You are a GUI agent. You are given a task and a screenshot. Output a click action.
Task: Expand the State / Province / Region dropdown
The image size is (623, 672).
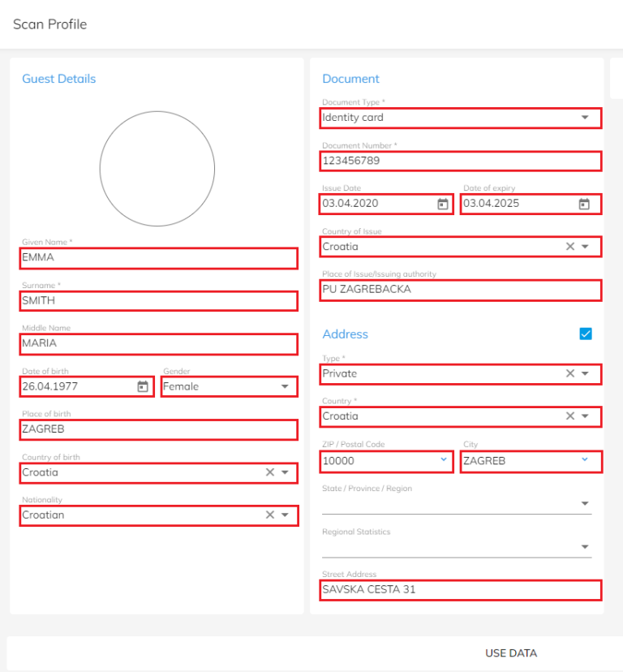(x=585, y=504)
